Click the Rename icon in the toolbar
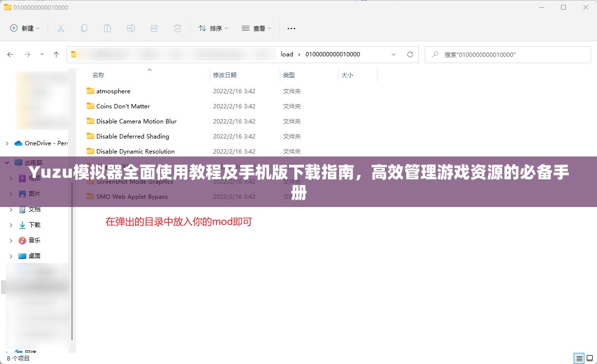Image resolution: width=597 pixels, height=364 pixels. (131, 28)
